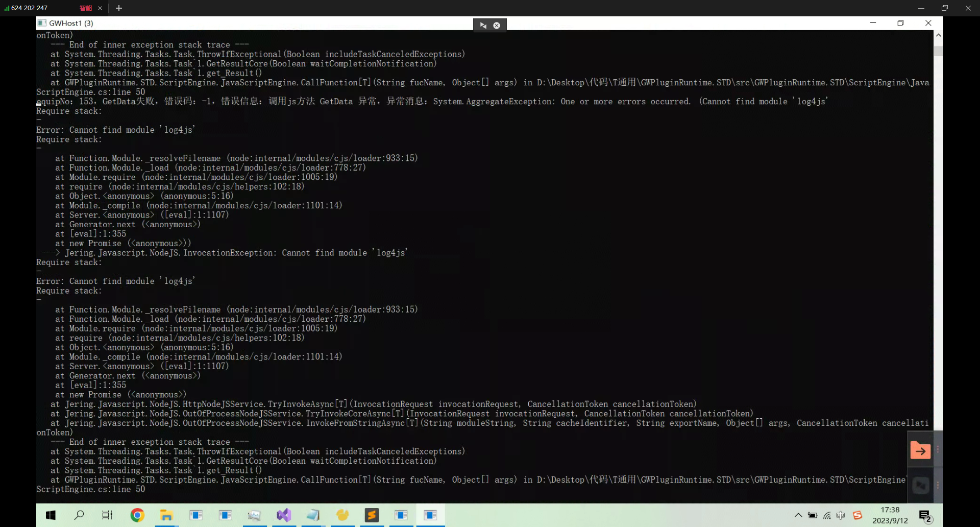This screenshot has height=527, width=980.
Task: Minimize the outer remote desktop window
Action: 921,8
